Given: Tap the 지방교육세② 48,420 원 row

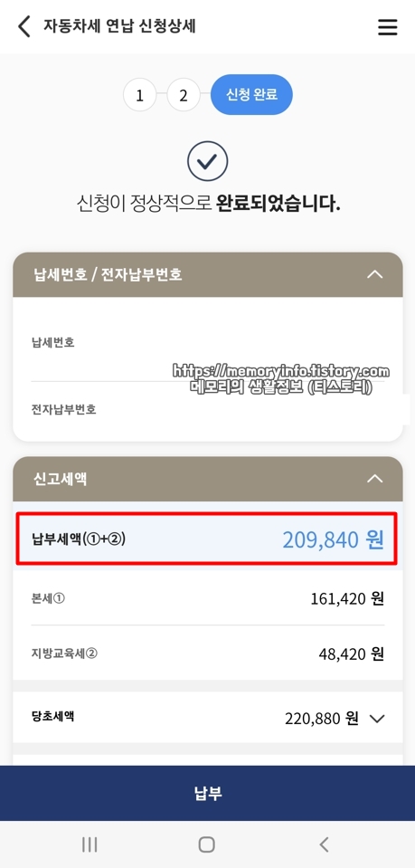Looking at the screenshot, I should [208, 653].
